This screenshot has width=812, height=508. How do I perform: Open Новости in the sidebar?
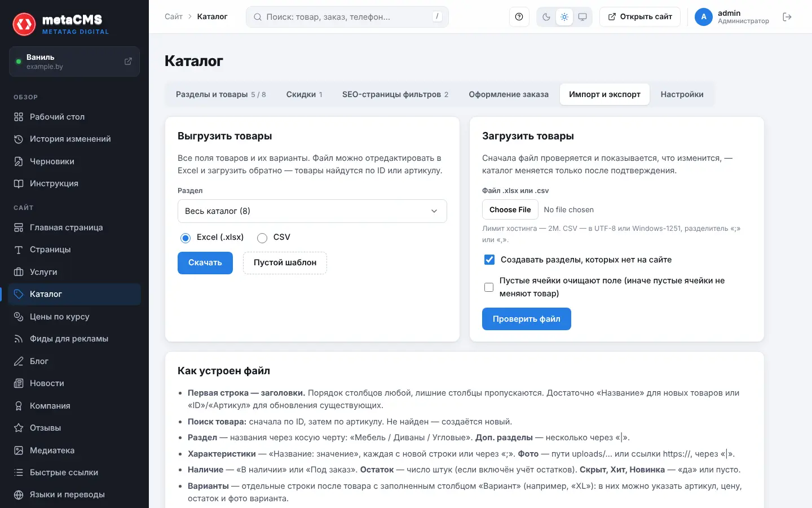pos(74,383)
